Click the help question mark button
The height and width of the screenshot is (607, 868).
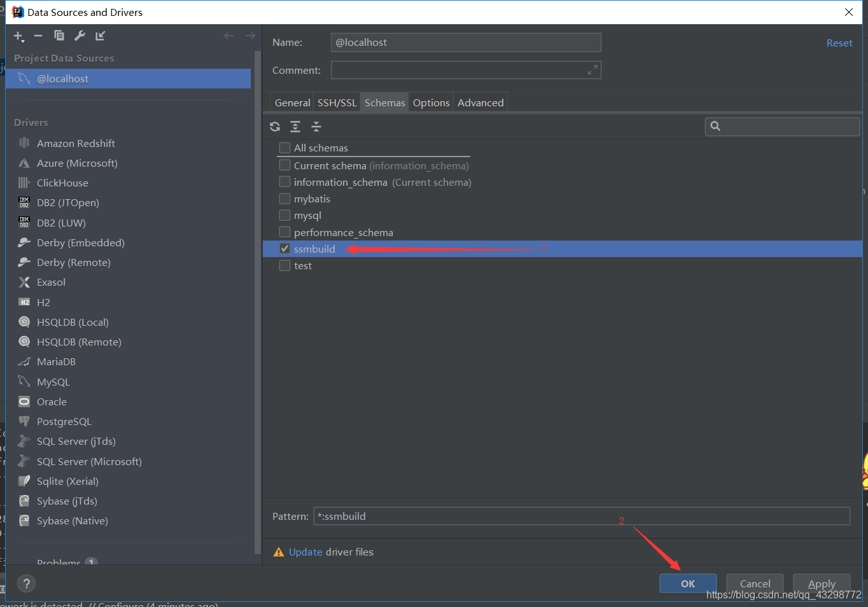(26, 583)
